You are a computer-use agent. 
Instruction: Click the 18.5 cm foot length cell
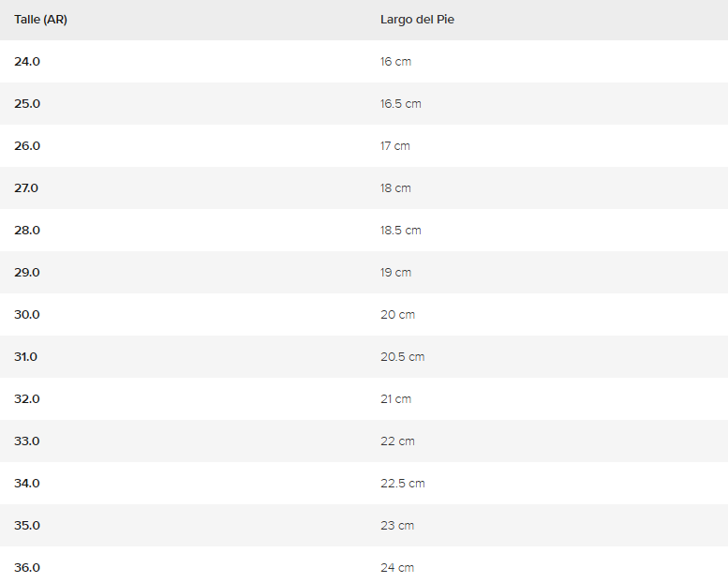400,231
